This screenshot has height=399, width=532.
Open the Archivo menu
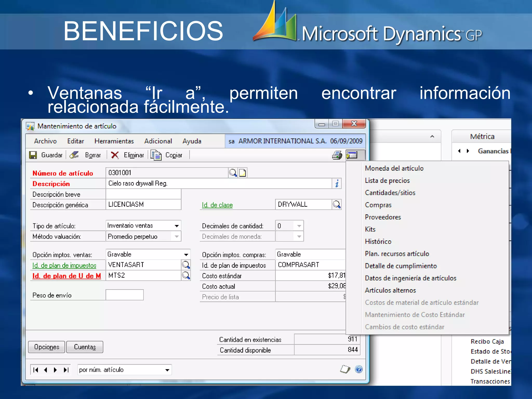[x=45, y=141]
